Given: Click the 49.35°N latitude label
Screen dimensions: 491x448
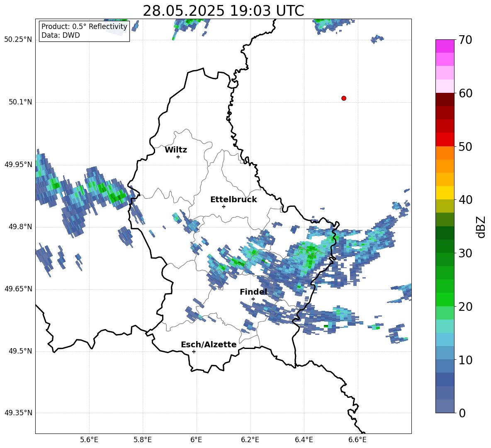Looking at the screenshot, I should point(18,413).
